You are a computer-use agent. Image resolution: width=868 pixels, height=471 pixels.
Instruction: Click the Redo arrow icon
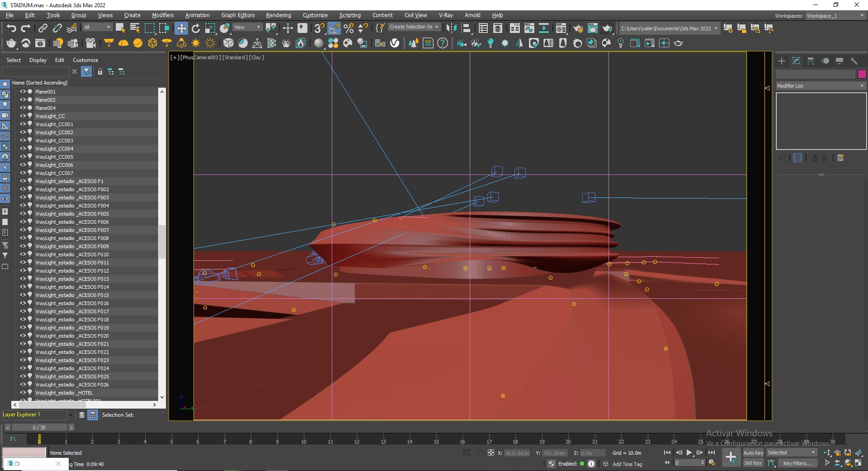pyautogui.click(x=26, y=28)
